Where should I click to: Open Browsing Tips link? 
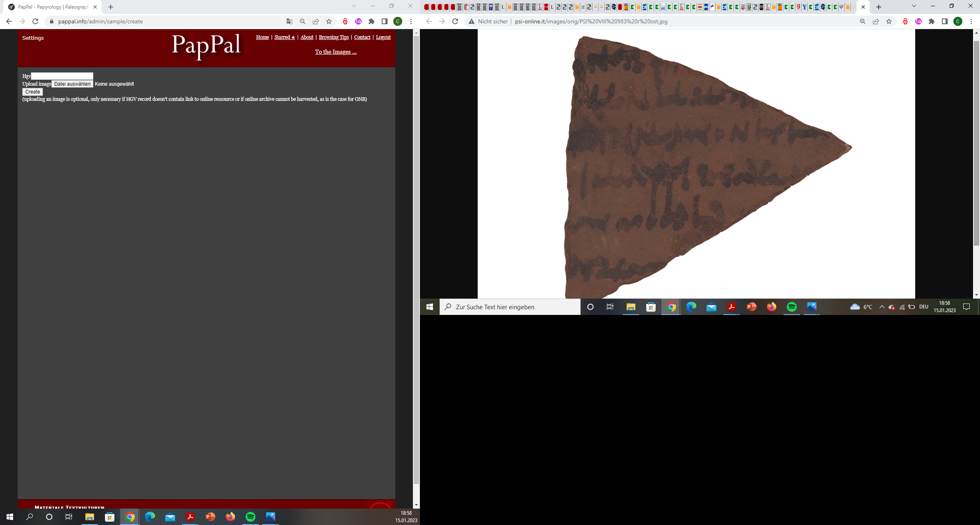[x=334, y=37]
